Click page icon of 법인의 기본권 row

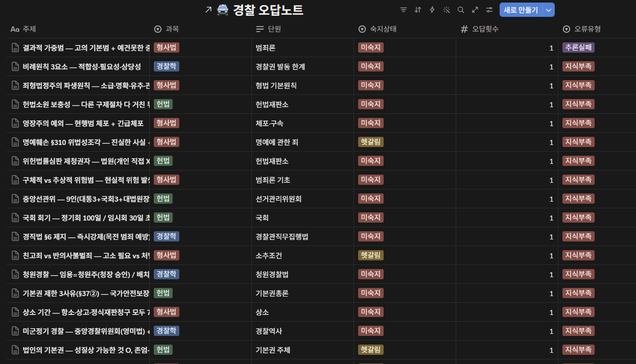15,350
